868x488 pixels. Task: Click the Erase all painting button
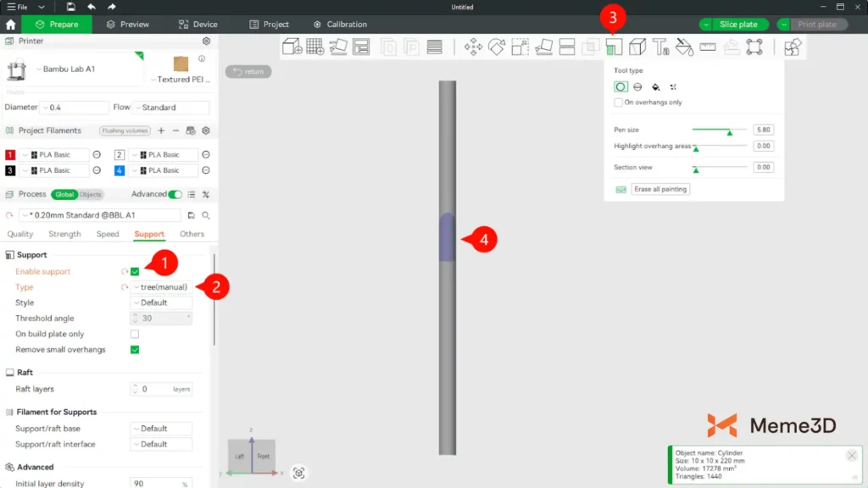tap(660, 189)
